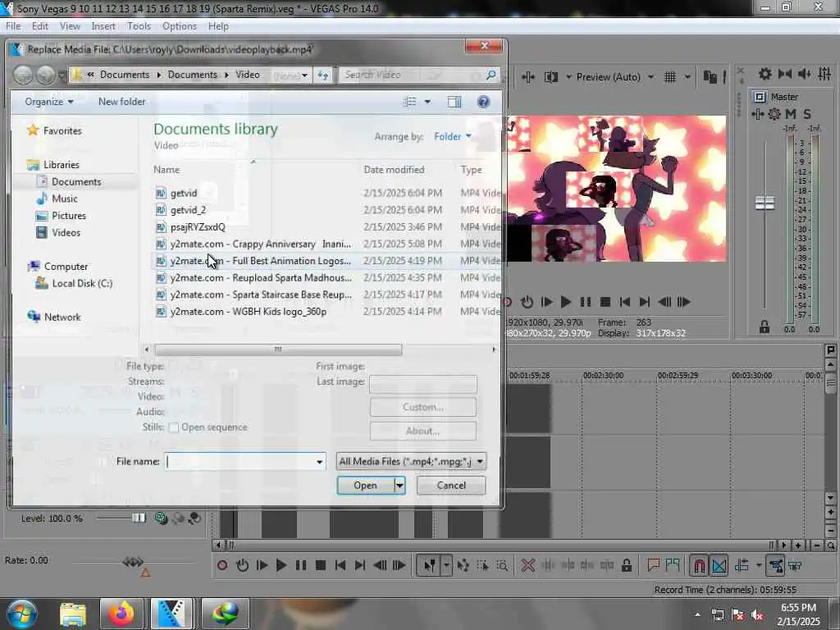Screen dimensions: 840x630
Task: Expand the edit tool dropdown arrow beside Normal Edit
Action: tap(445, 565)
